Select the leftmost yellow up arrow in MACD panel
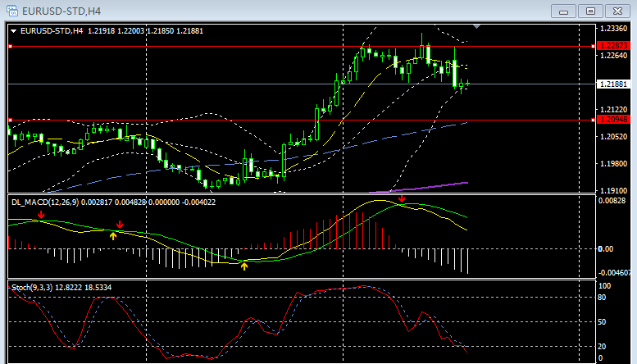Image resolution: width=637 pixels, height=364 pixels. click(114, 236)
